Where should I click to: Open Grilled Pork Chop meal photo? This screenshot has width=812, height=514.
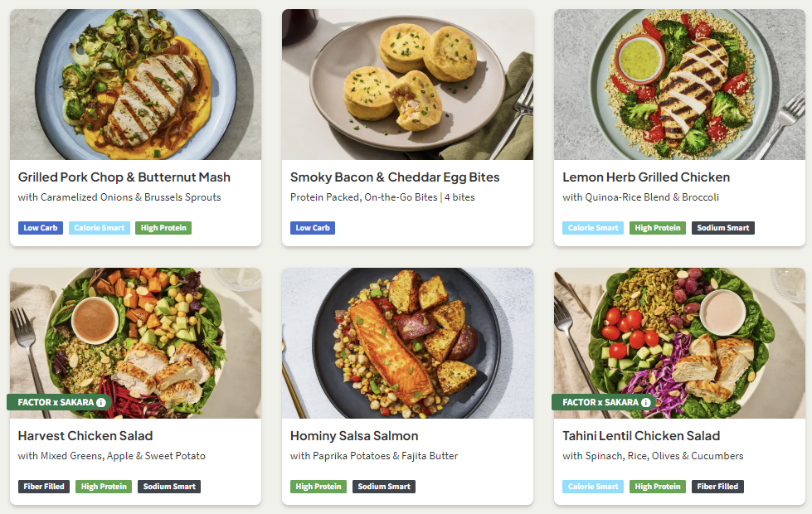pos(135,84)
